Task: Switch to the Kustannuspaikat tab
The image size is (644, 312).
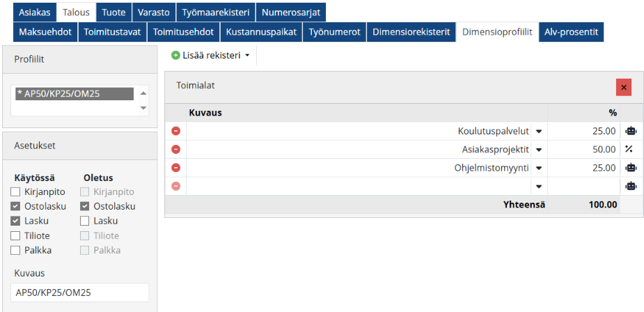Action: [x=260, y=32]
